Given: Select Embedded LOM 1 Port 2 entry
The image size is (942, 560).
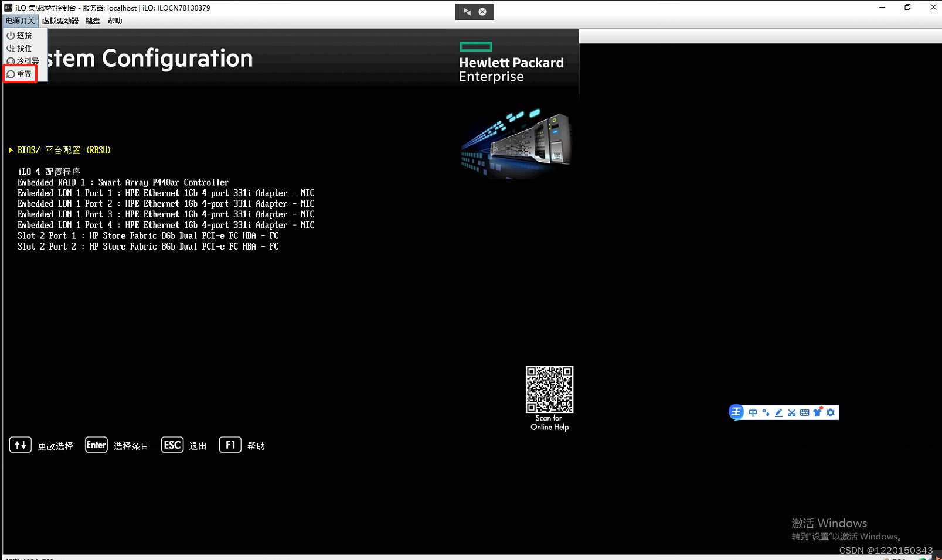Looking at the screenshot, I should click(166, 203).
